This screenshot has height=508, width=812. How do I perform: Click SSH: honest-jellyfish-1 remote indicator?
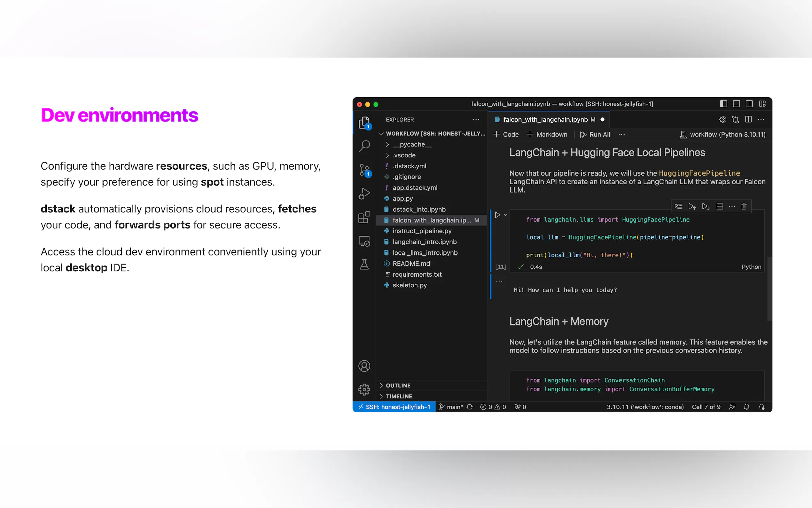394,407
